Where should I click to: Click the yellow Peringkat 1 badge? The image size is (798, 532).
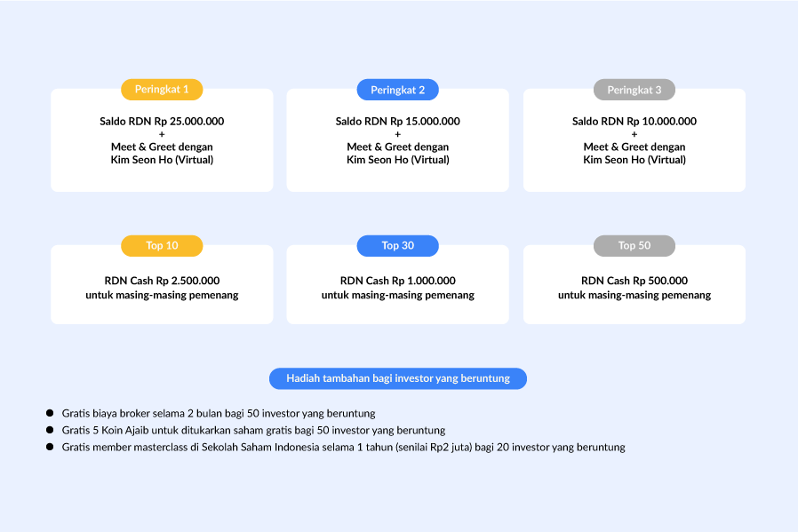tap(162, 90)
